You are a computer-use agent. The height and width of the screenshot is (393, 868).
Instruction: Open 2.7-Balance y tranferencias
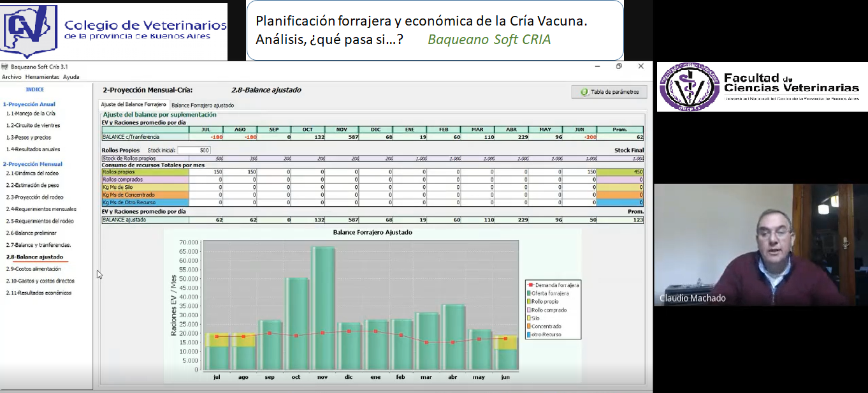click(x=38, y=245)
